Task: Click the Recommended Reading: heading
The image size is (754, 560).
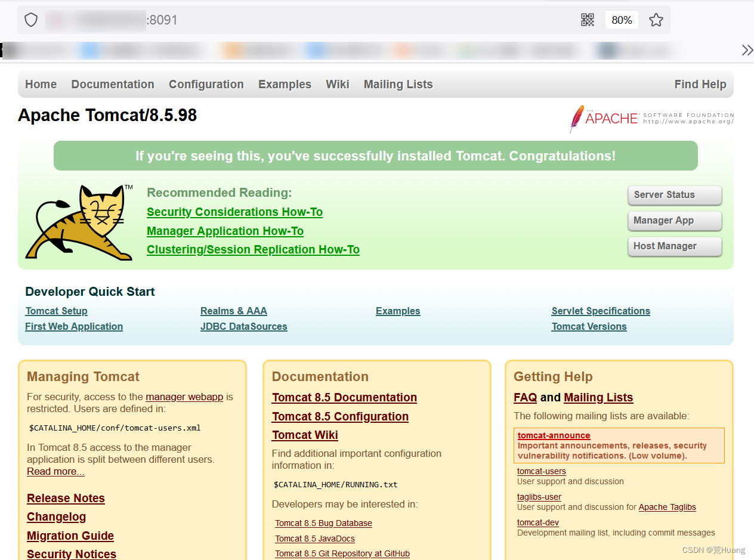Action: [x=220, y=193]
